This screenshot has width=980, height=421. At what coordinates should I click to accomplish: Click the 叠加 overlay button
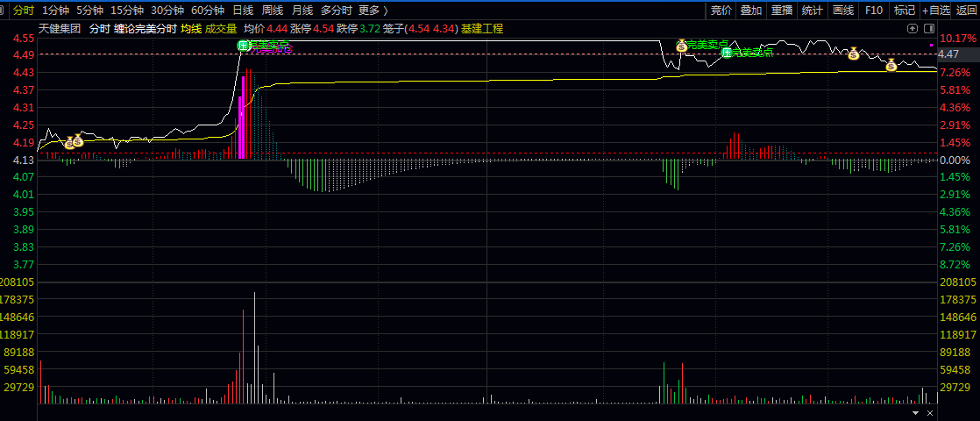751,10
